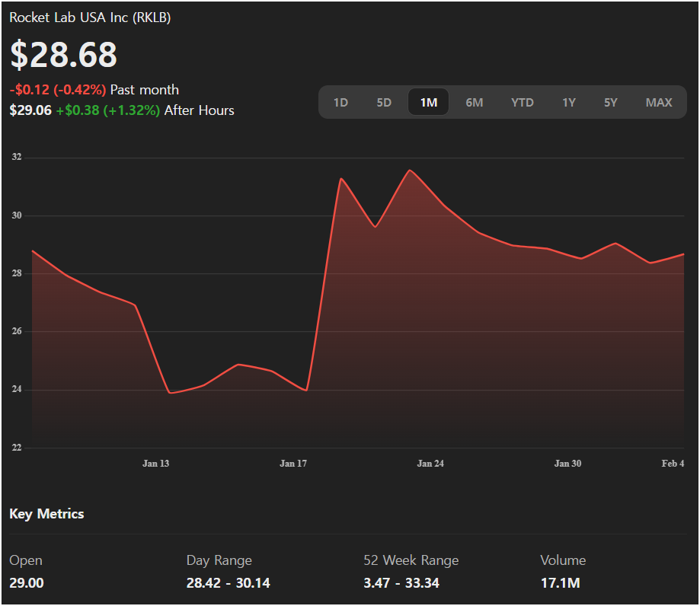Image resolution: width=700 pixels, height=606 pixels.
Task: Show the 6M price history
Action: [x=474, y=103]
